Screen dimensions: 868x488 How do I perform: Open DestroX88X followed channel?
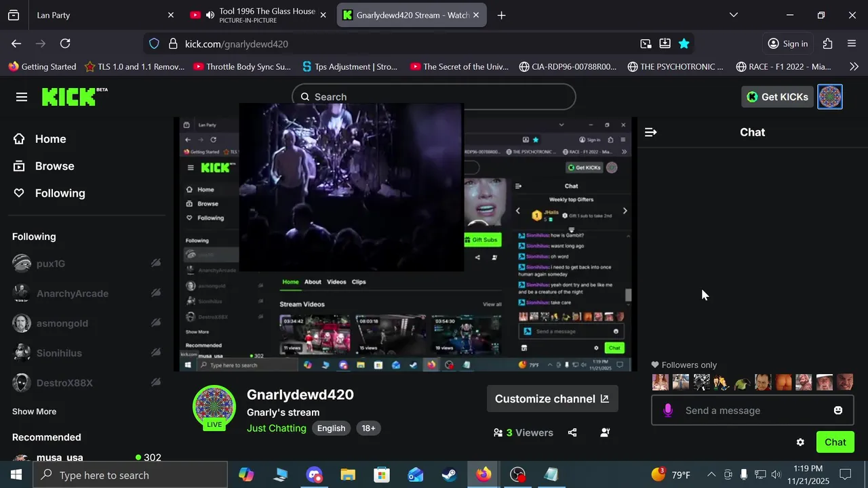tap(87, 383)
